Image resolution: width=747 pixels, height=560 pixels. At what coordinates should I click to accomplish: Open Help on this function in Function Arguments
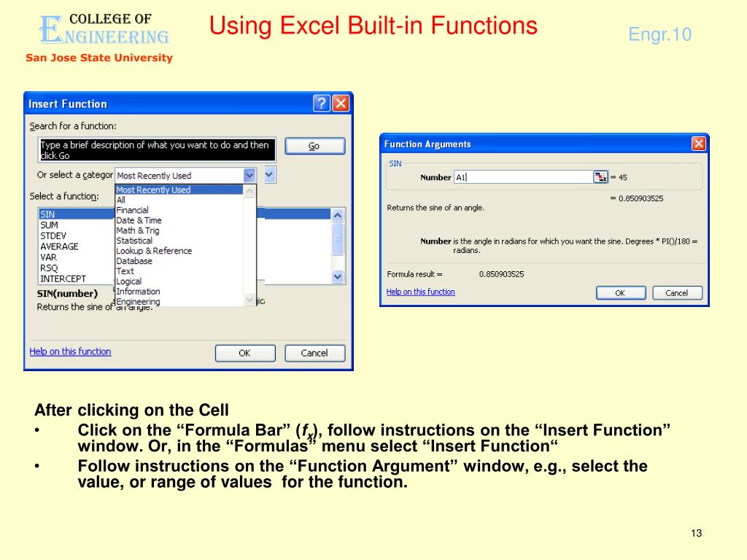421,292
